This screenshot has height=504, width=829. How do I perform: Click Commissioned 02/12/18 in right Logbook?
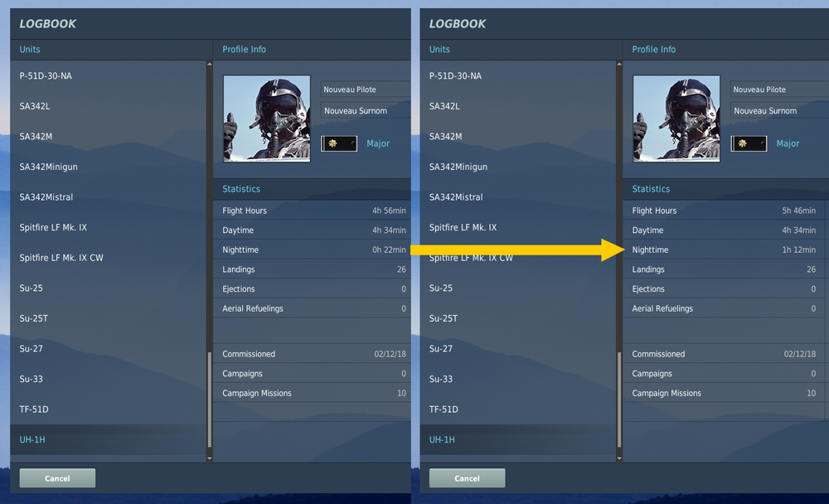tap(800, 354)
